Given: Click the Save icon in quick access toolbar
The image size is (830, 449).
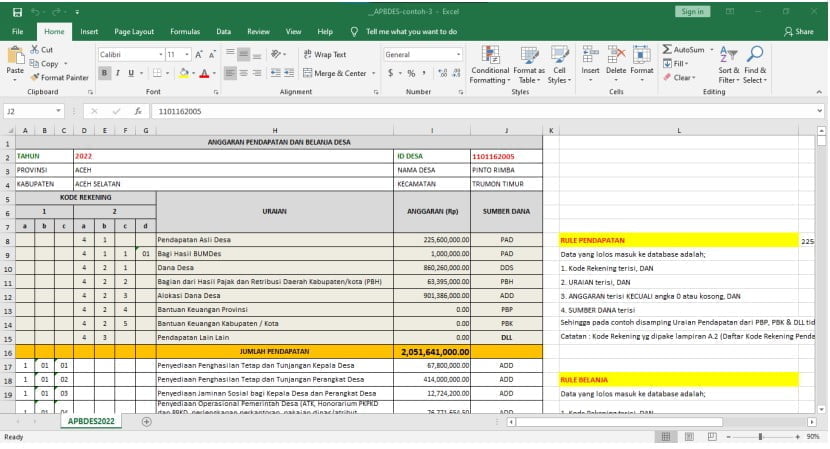Looking at the screenshot, I should coord(17,12).
